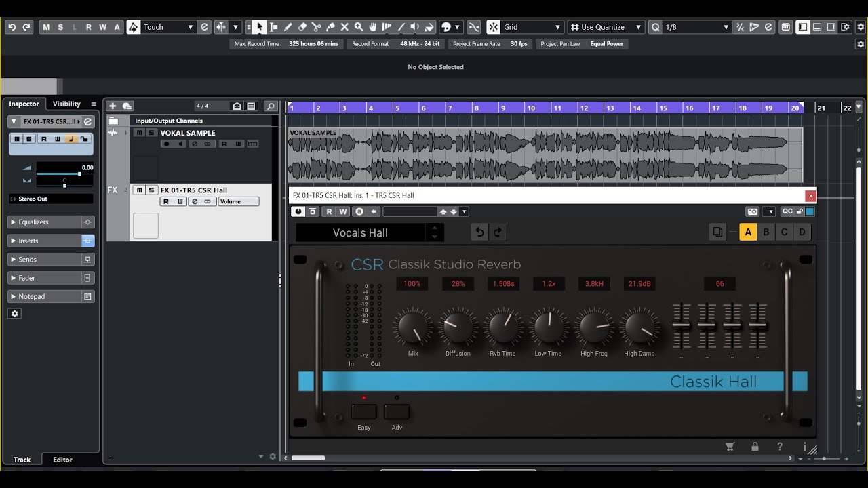
Task: Select the Zoom magnifier tool
Action: pyautogui.click(x=359, y=27)
